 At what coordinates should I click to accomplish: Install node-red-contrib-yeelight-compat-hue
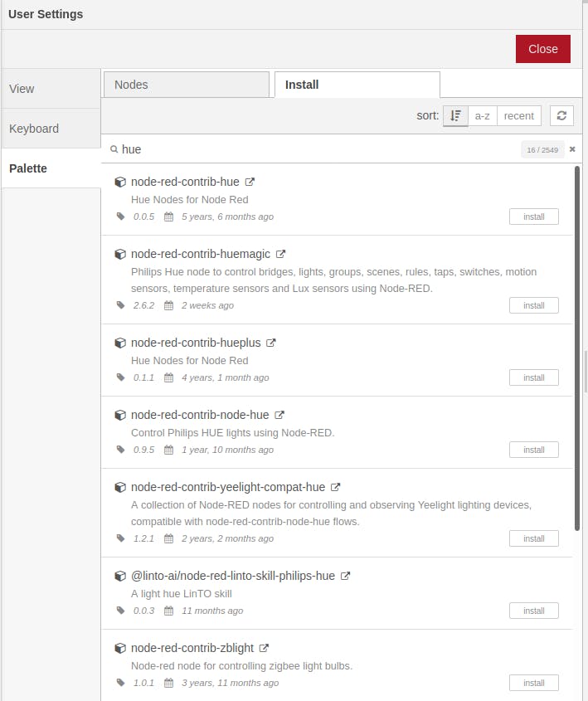534,538
